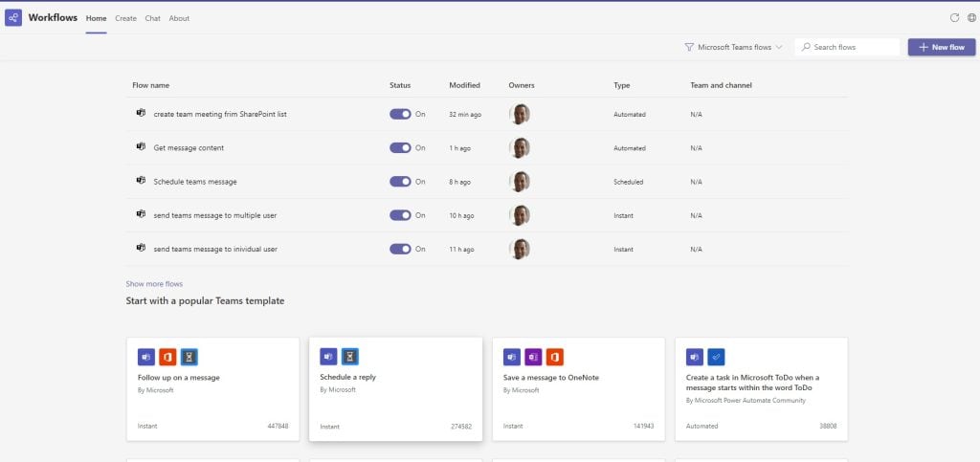Click hourglass icon on Schedule a reply card
Viewport: 980px width, 462px height.
[x=350, y=357]
